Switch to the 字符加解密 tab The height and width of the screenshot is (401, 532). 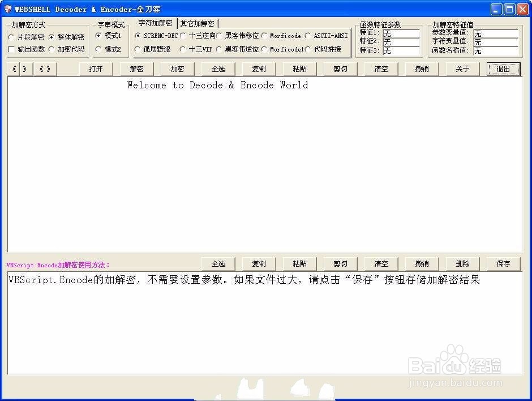click(x=156, y=23)
